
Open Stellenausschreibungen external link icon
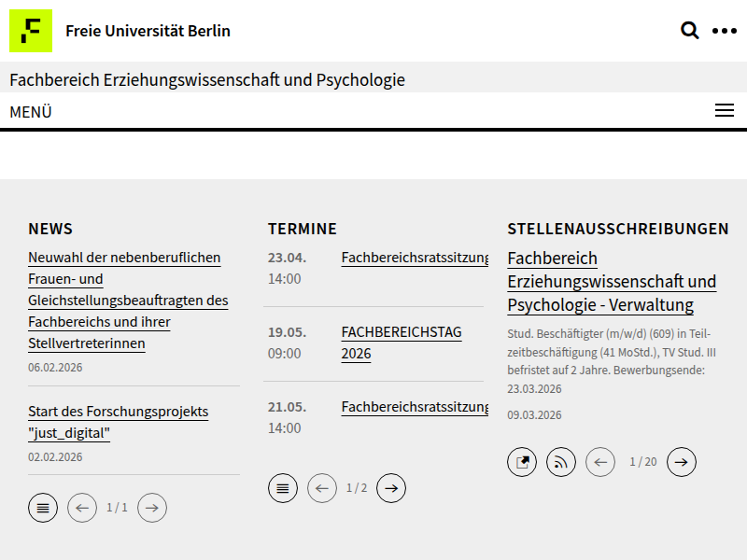522,462
